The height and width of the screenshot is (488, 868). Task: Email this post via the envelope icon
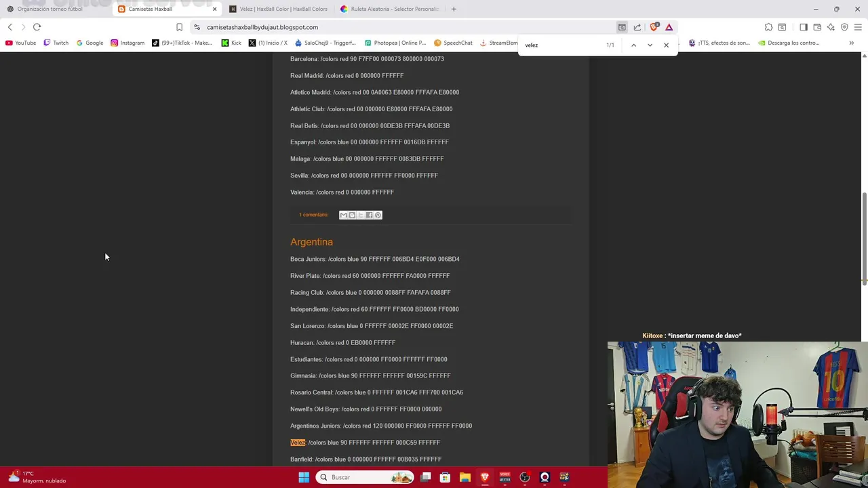tap(343, 215)
